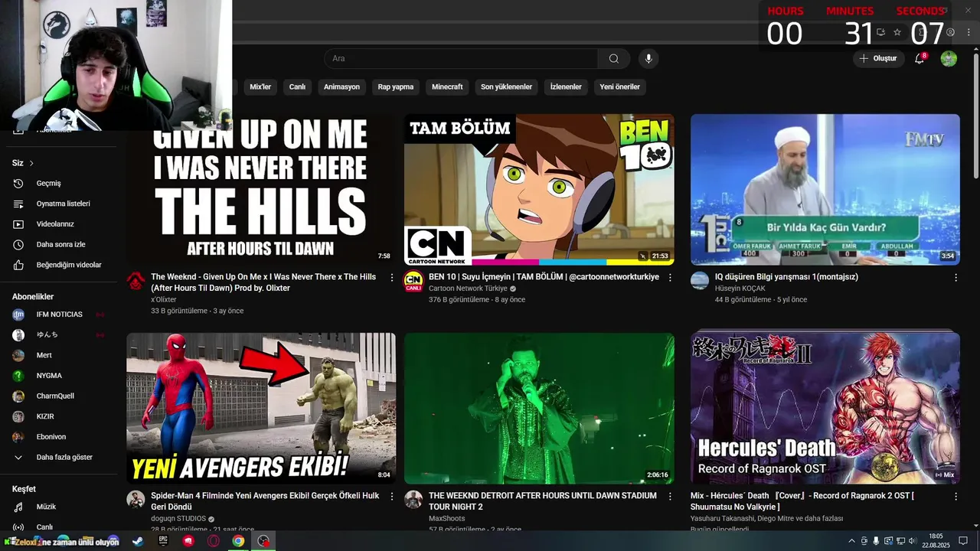Select the Son yüklenenler filter chip
The image size is (980, 551).
click(x=506, y=87)
